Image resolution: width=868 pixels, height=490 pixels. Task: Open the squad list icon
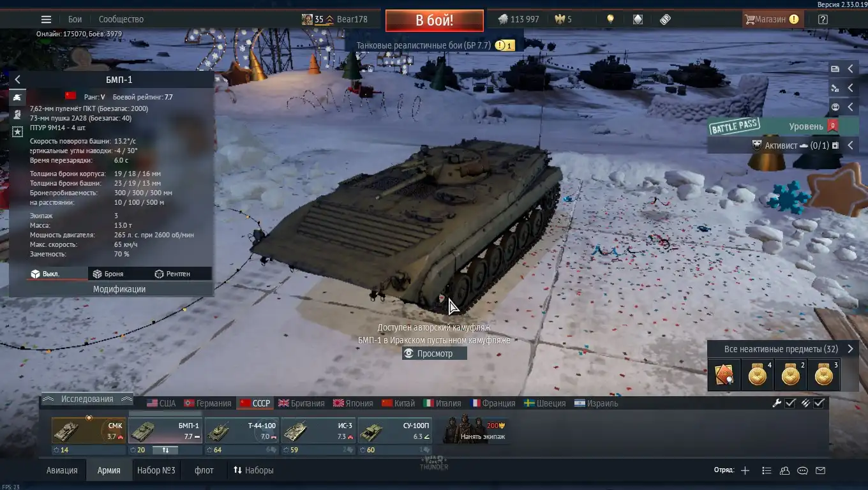tap(767, 471)
